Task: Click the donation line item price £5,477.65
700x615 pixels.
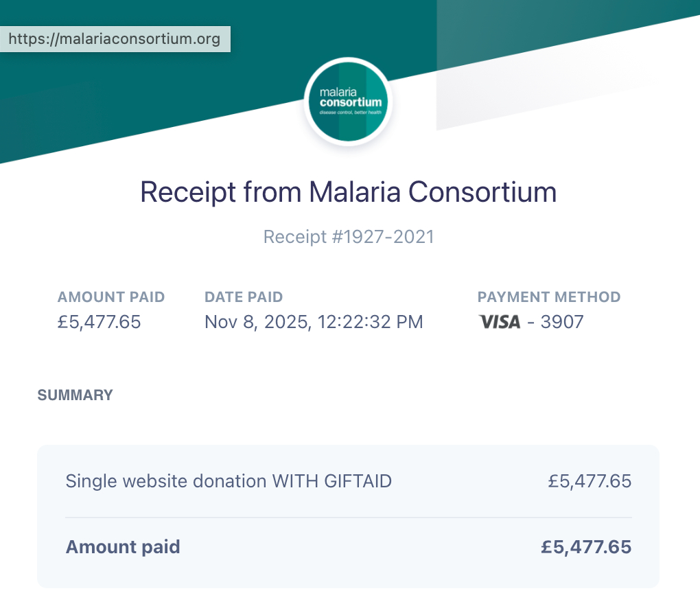Action: pos(590,481)
